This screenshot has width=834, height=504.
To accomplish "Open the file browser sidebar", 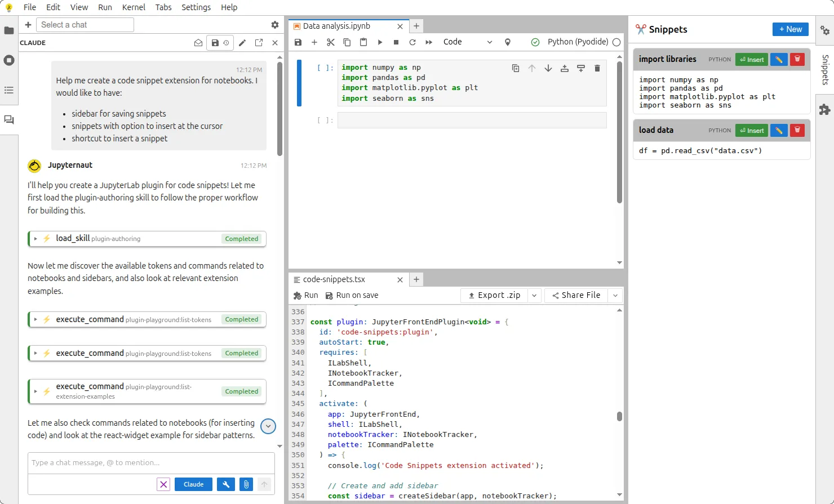I will point(9,30).
